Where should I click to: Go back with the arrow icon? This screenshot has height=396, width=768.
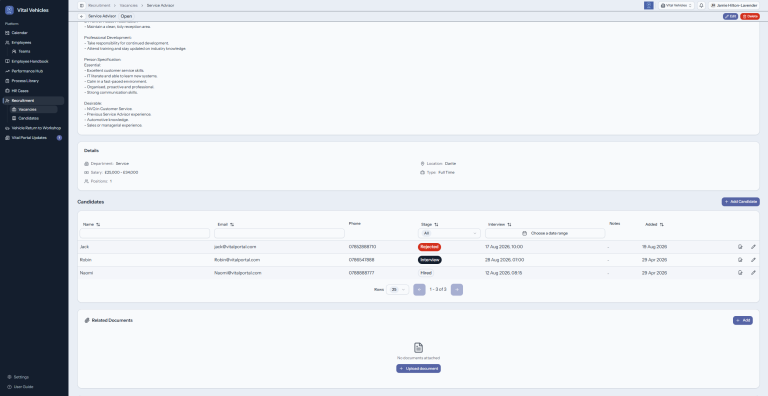coord(81,16)
